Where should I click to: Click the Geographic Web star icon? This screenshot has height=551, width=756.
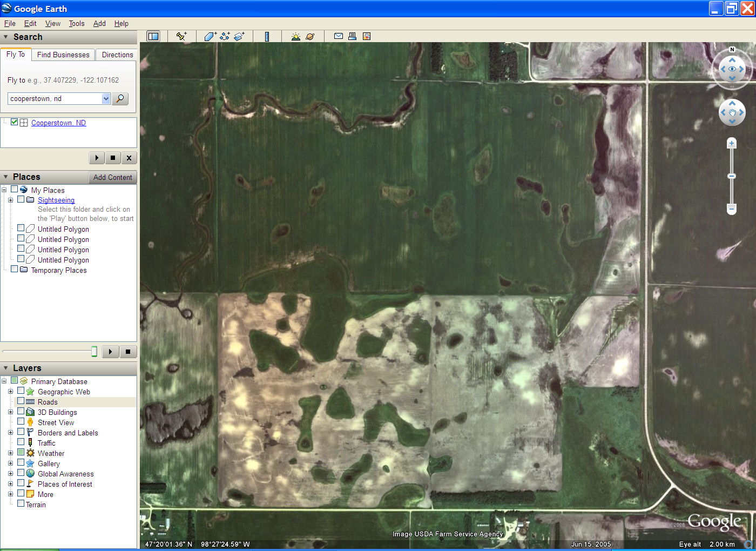coord(30,391)
